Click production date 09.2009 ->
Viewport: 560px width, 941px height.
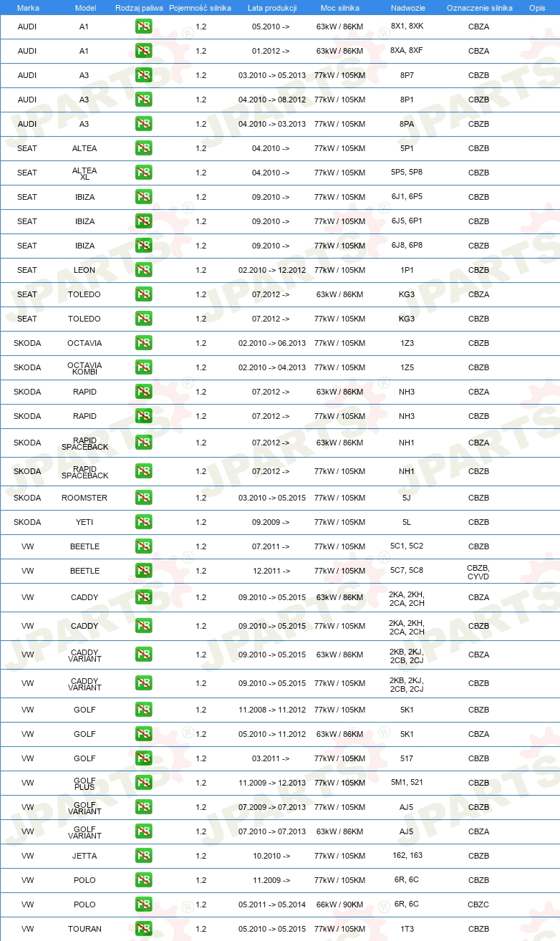pos(271,522)
